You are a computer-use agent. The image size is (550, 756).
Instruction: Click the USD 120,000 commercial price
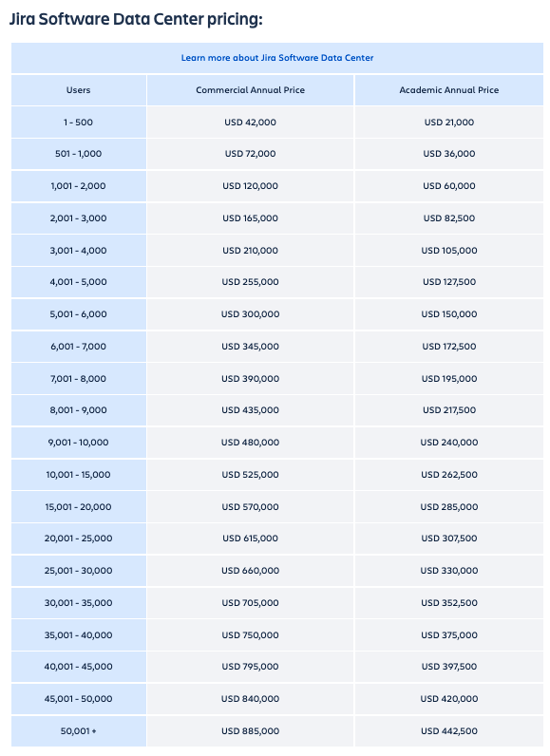tap(250, 186)
